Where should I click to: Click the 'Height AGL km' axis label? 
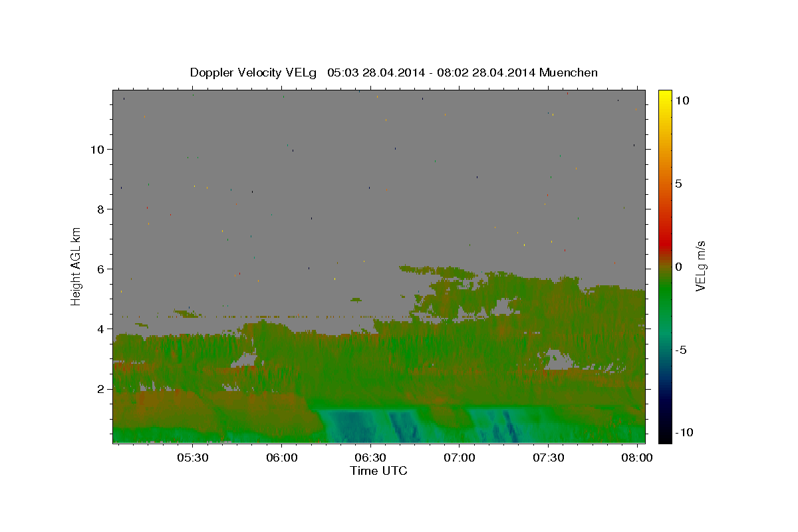[x=76, y=265]
